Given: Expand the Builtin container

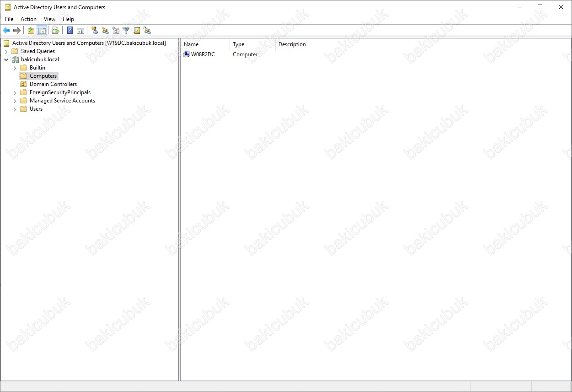Looking at the screenshot, I should point(15,68).
